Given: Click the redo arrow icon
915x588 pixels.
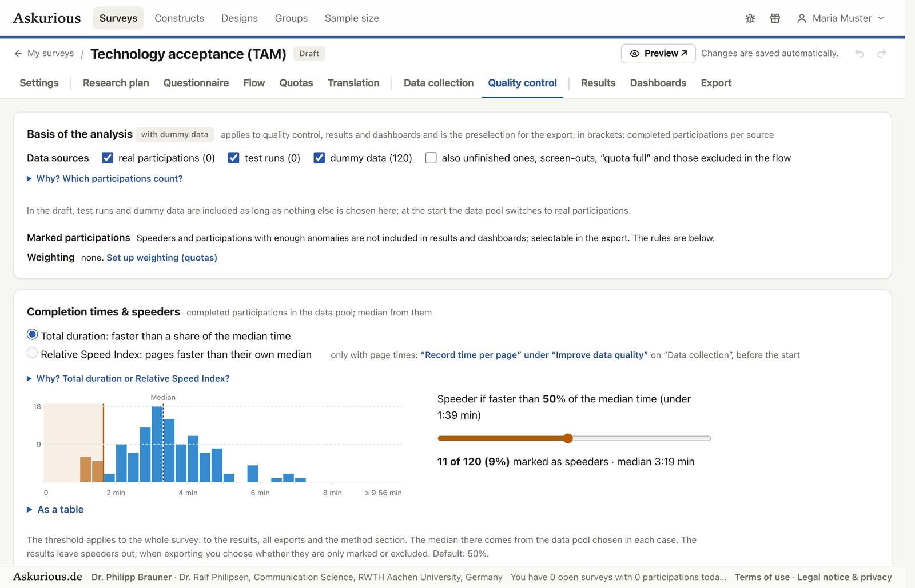Looking at the screenshot, I should [882, 53].
